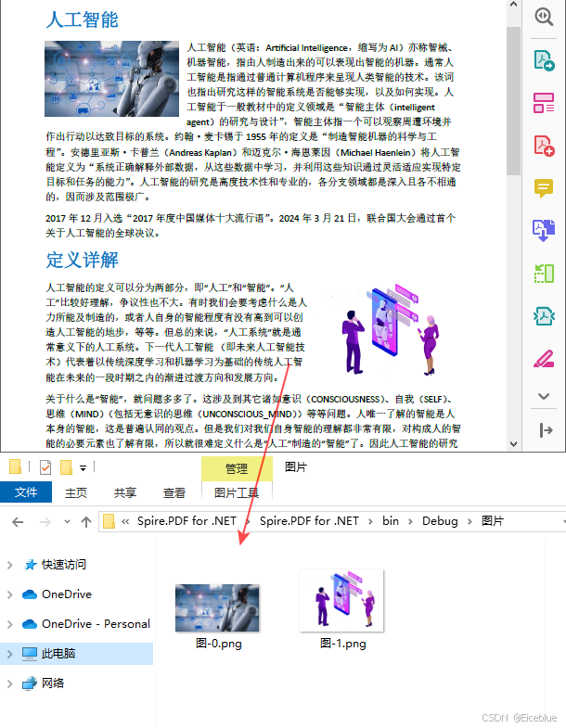Expand the chevron after Debug breadcrumb

pyautogui.click(x=470, y=521)
